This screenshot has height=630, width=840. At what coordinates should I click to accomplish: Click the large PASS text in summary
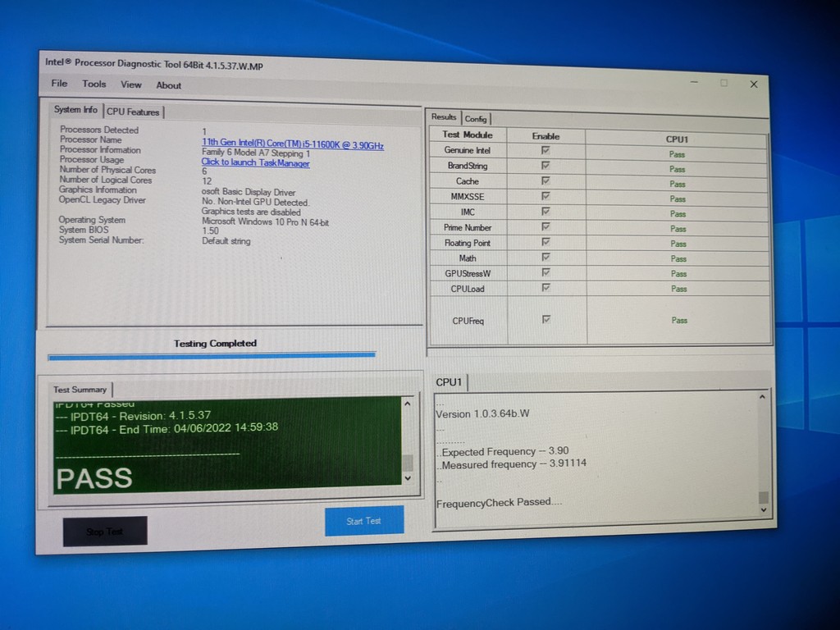click(x=94, y=478)
